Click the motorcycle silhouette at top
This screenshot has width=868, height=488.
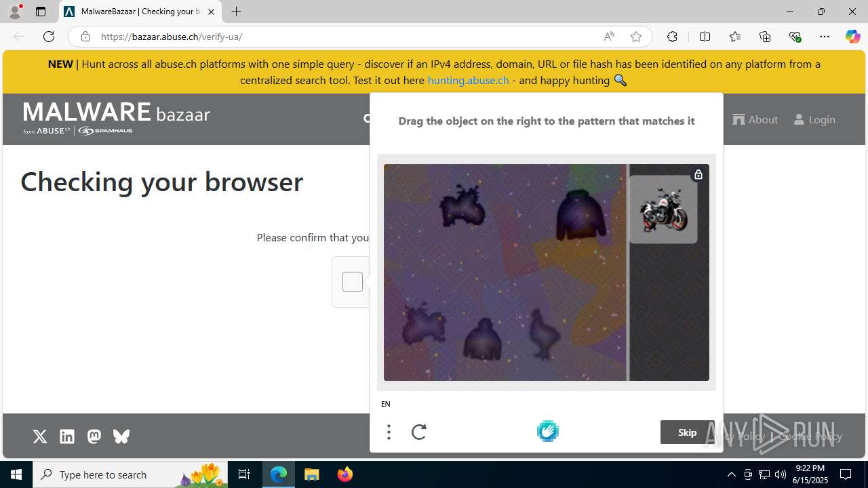tap(462, 207)
